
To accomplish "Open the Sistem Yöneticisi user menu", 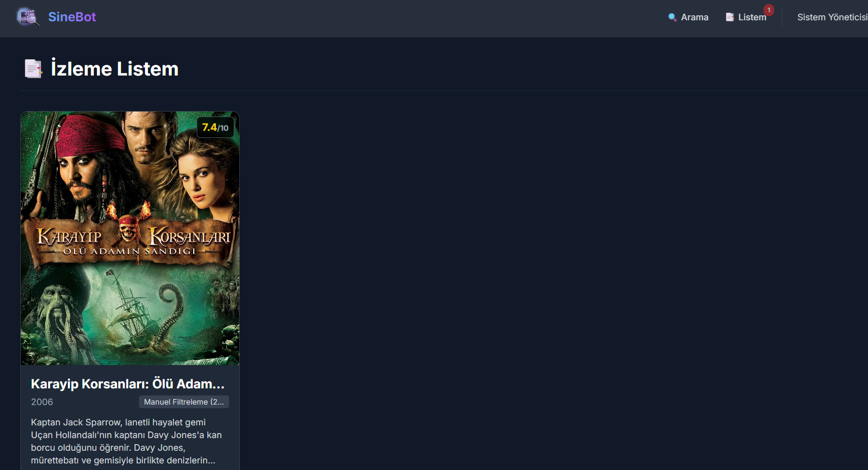I will tap(831, 17).
